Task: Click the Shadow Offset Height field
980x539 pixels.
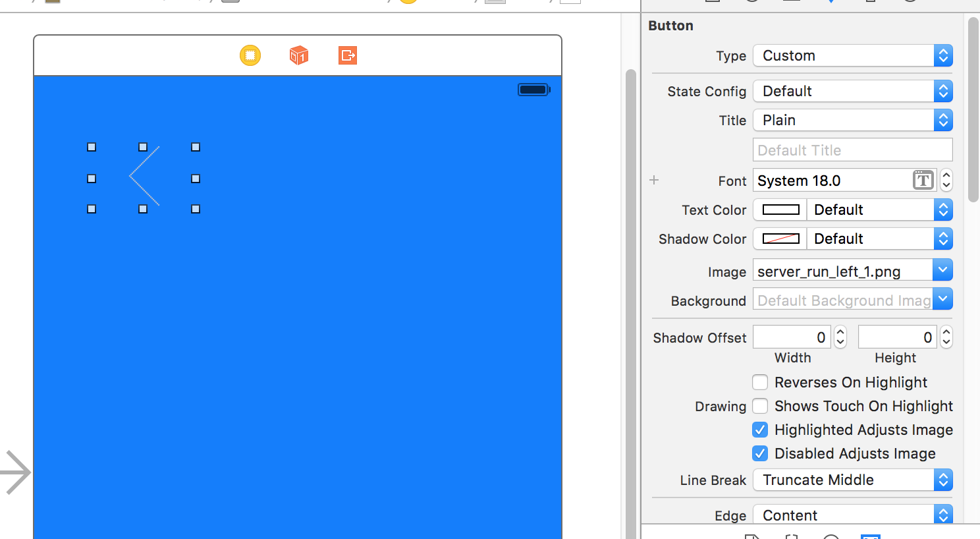Action: [898, 337]
